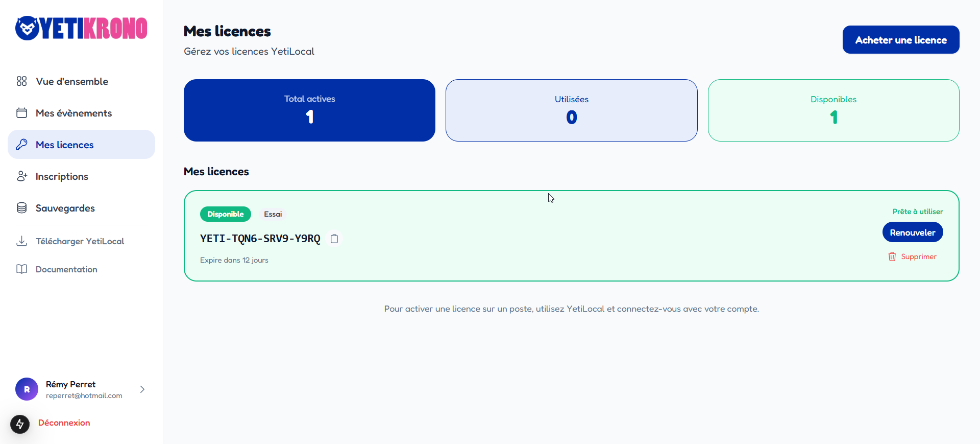Select the Total actives stat card
980x444 pixels.
(309, 110)
